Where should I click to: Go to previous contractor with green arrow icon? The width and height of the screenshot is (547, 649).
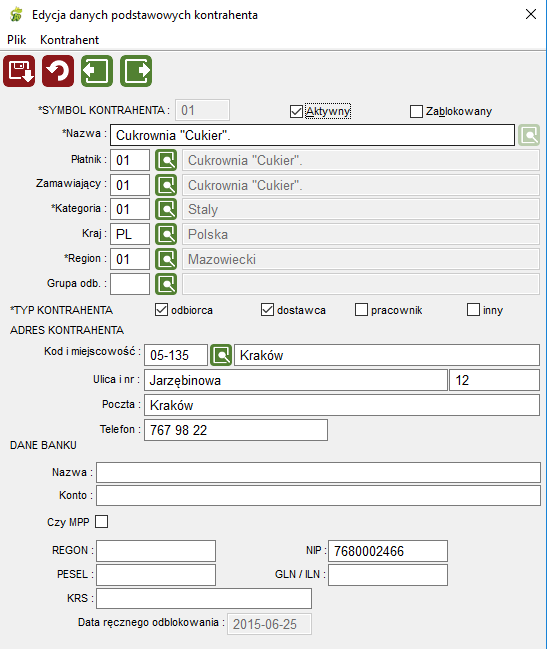(97, 71)
